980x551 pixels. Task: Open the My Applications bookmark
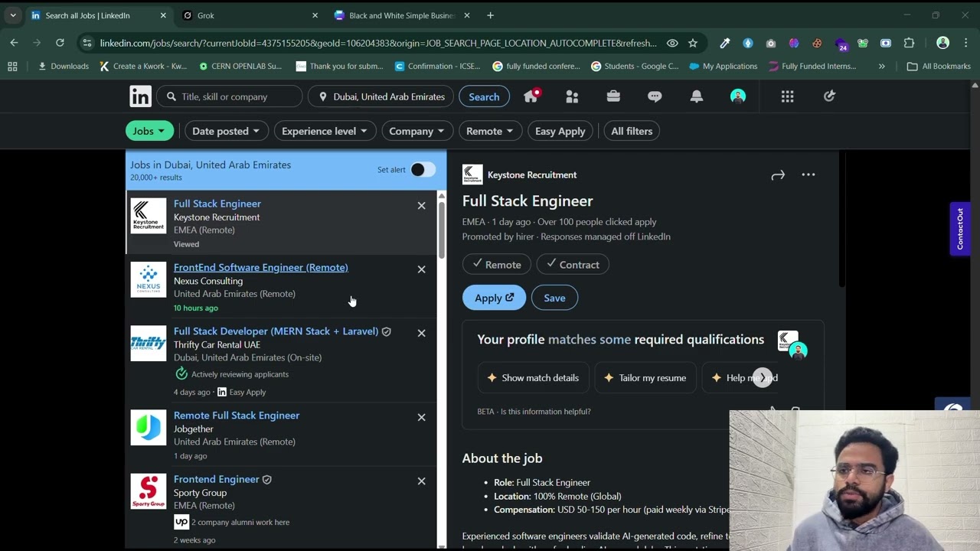point(723,67)
